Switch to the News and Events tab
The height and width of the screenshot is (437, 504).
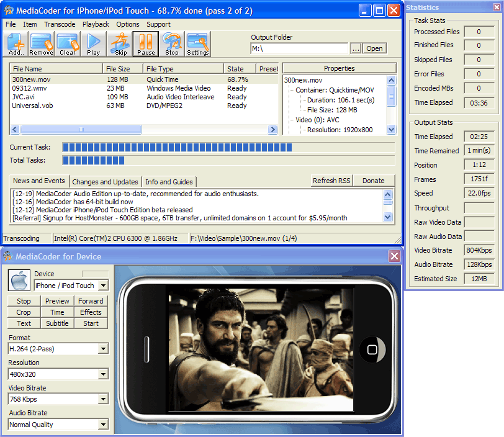39,181
